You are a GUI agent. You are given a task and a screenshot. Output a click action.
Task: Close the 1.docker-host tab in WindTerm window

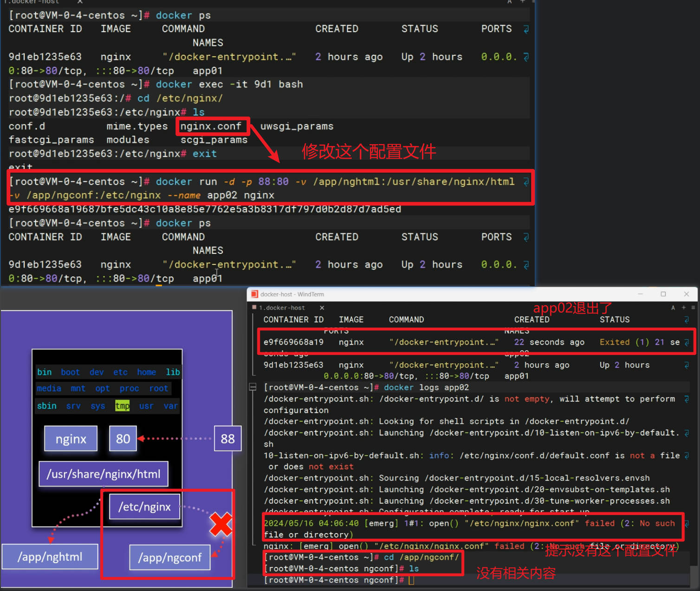(x=322, y=308)
